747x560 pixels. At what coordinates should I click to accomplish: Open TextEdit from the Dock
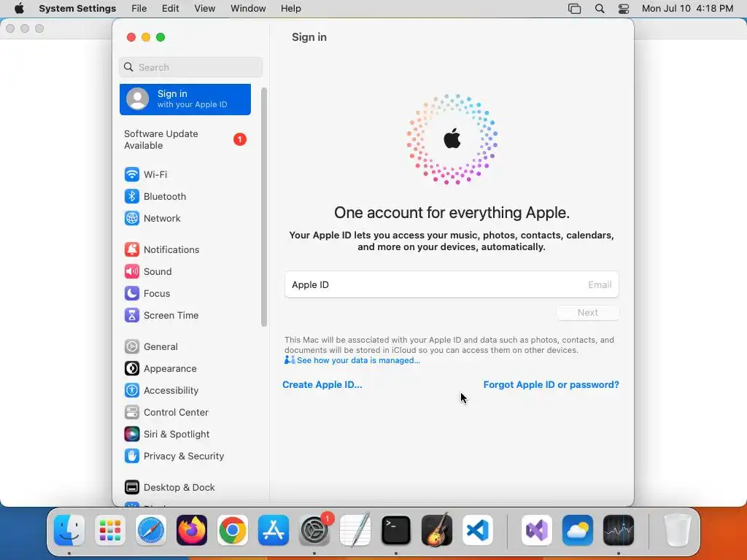click(x=355, y=530)
